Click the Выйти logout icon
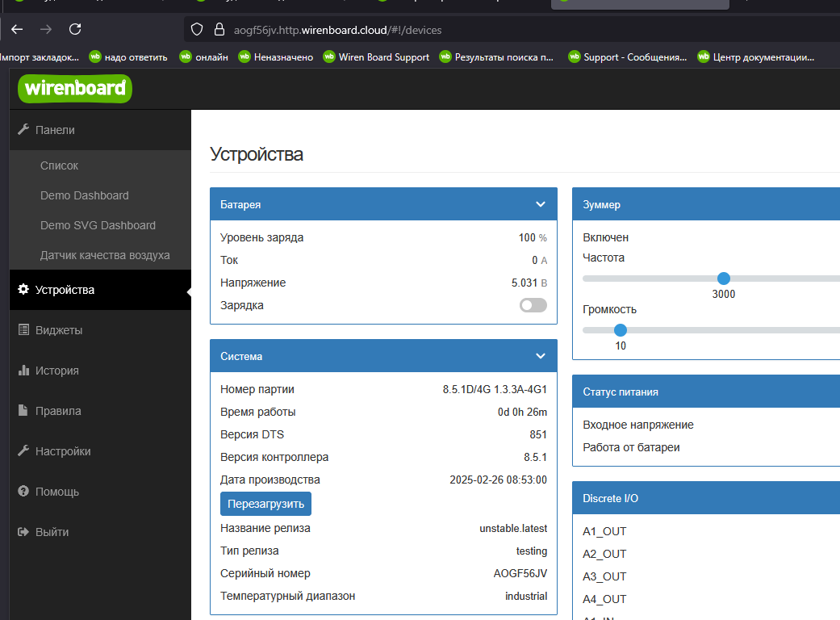Image resolution: width=840 pixels, height=620 pixels. point(23,532)
